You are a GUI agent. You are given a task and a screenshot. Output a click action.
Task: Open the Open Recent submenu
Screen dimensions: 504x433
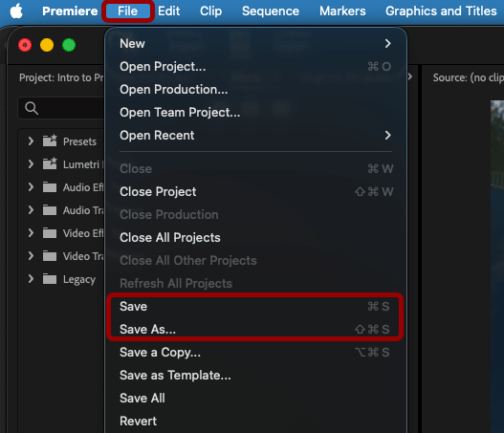coord(256,135)
